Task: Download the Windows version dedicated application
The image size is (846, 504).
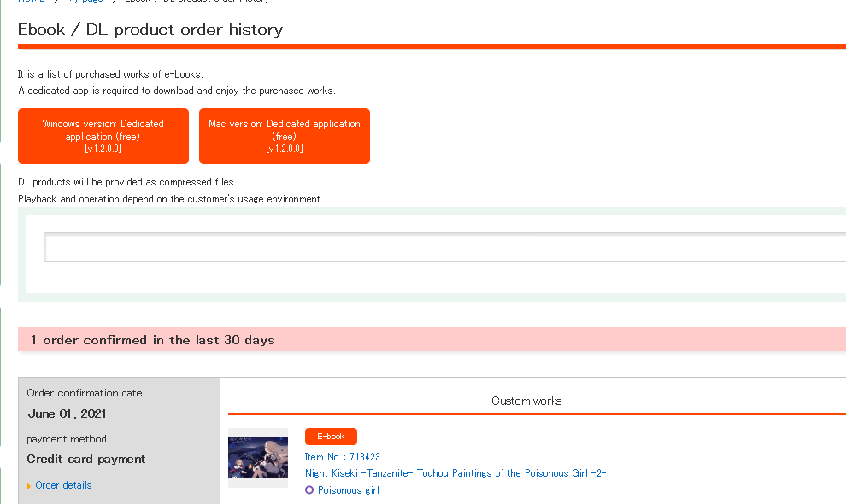Action: [x=103, y=136]
